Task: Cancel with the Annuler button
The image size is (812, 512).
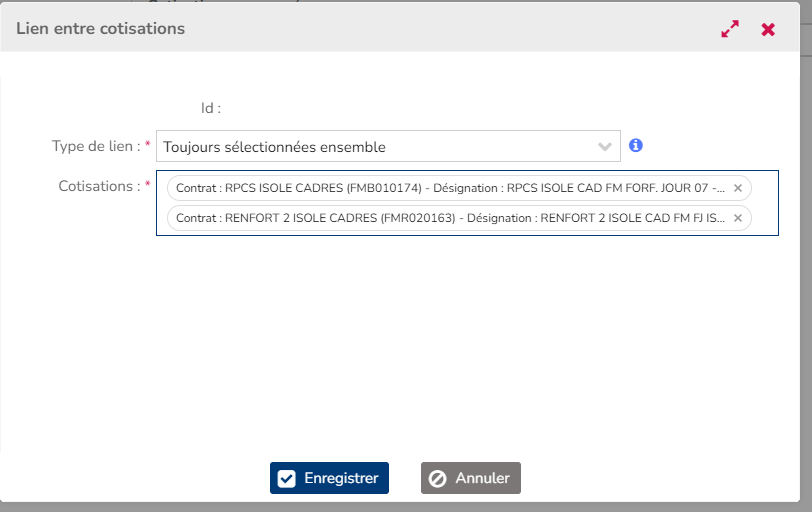Action: (471, 478)
